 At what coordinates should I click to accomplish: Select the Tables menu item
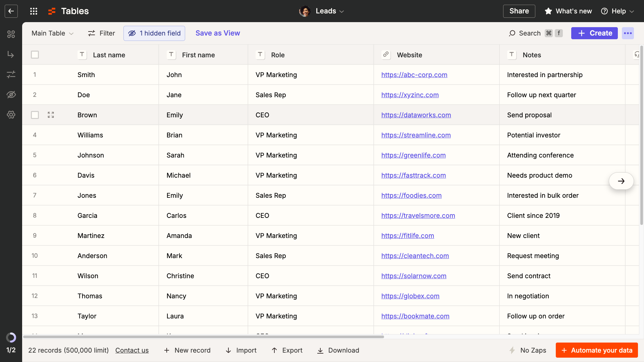click(74, 11)
